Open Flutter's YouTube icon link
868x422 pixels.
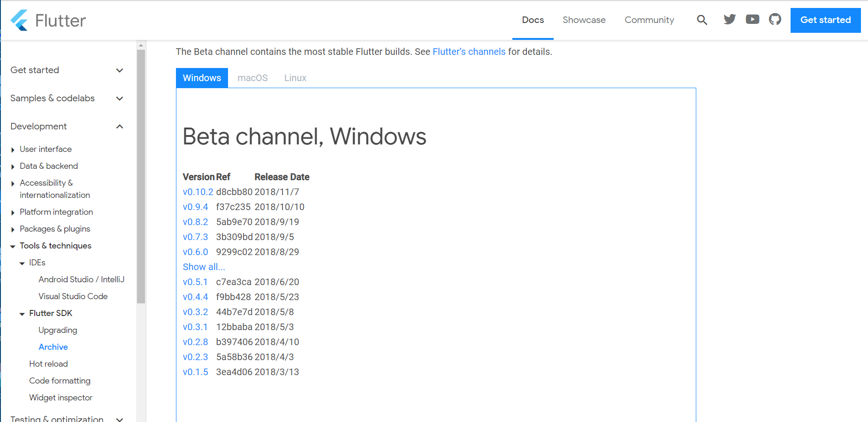pos(753,19)
